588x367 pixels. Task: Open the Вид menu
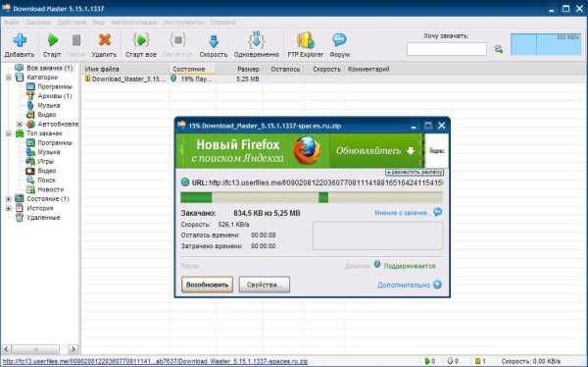98,23
